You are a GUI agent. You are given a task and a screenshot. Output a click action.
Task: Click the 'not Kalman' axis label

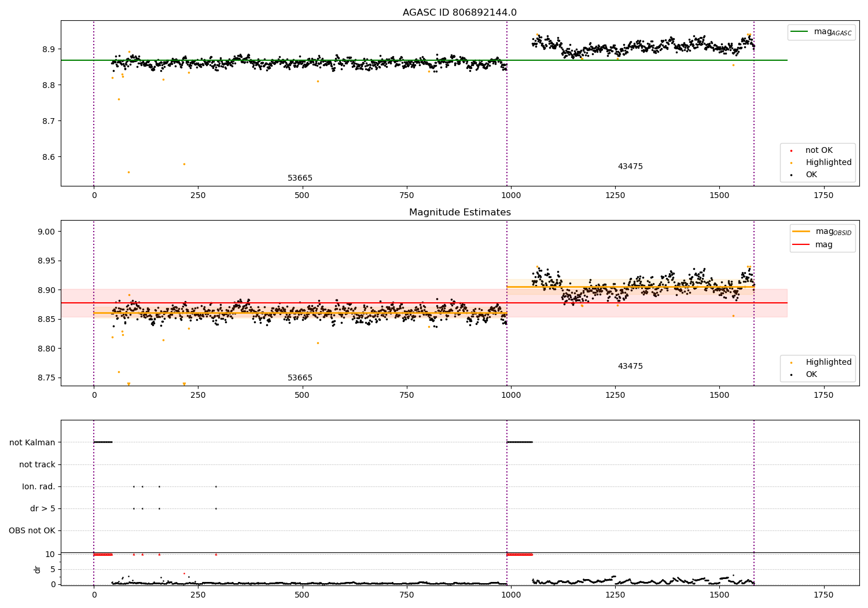coord(32,443)
